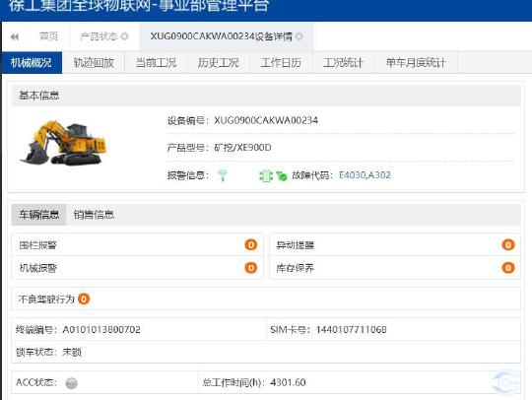This screenshot has width=532, height=400.
Task: Select the 机械概况 tab
Action: [x=32, y=63]
